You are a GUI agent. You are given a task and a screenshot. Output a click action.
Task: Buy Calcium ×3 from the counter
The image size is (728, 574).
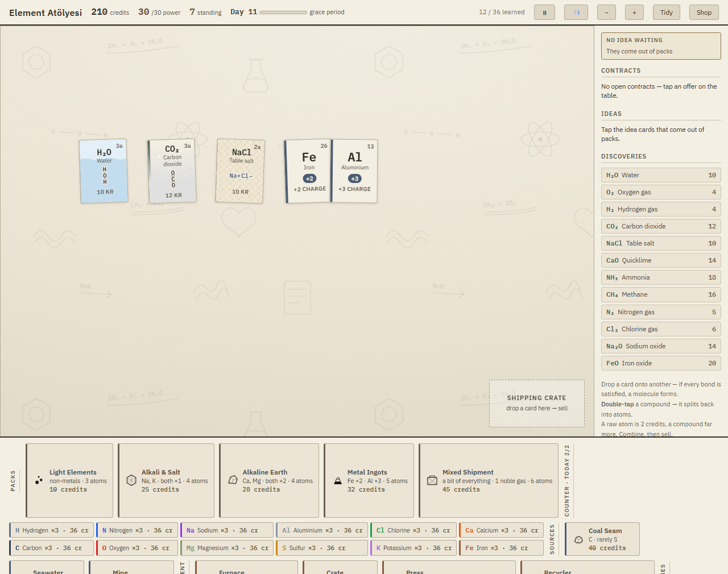(501, 530)
